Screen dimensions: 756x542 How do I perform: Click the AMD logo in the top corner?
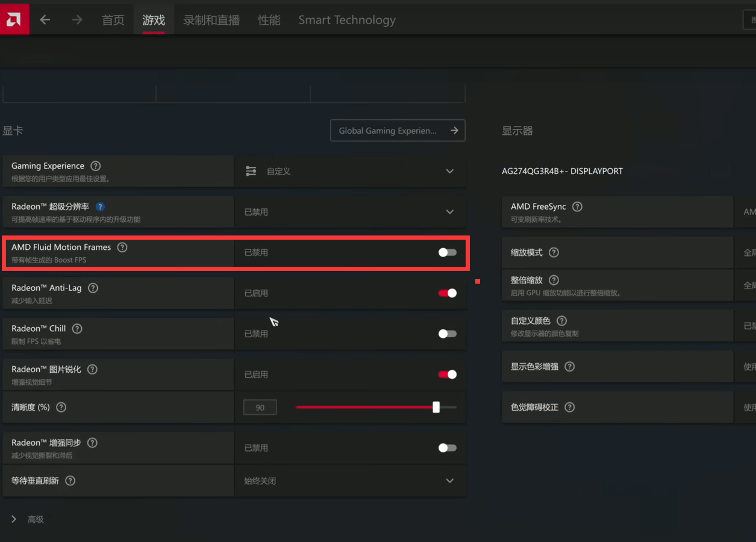(x=13, y=18)
